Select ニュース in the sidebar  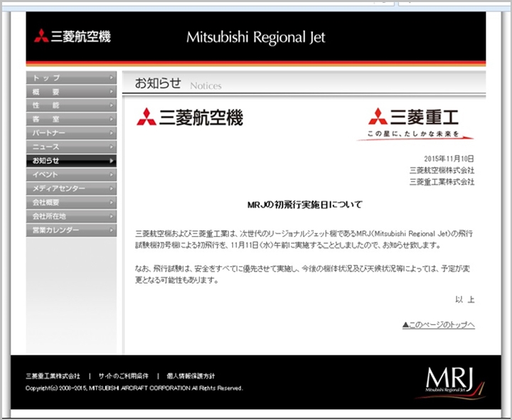click(71, 147)
